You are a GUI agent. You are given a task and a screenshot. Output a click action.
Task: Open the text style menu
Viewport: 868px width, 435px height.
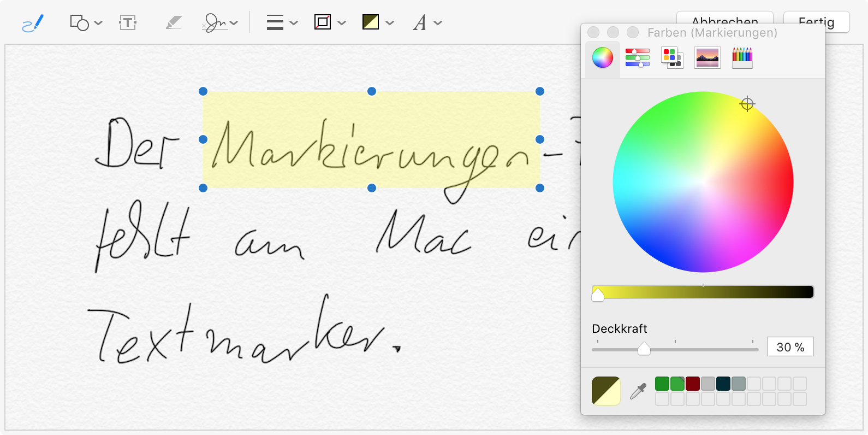pos(426,23)
